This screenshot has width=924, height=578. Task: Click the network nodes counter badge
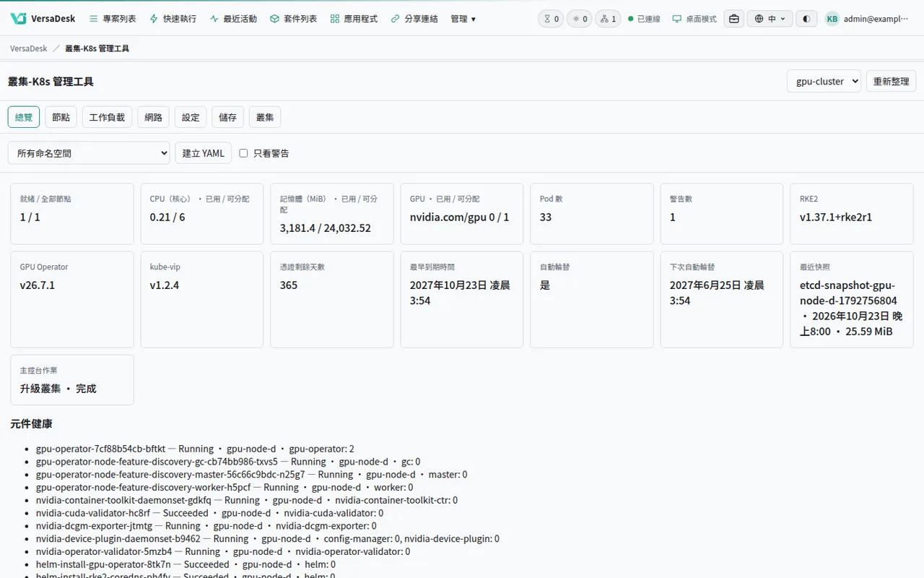(x=609, y=19)
